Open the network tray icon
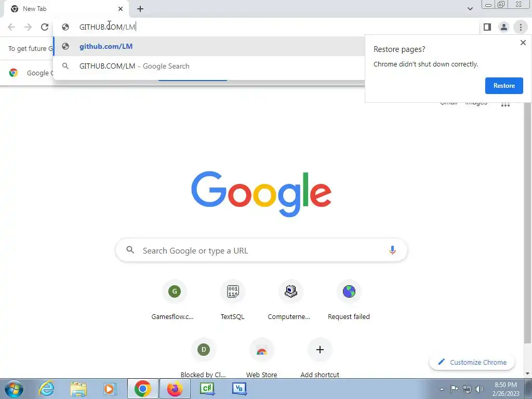This screenshot has width=532, height=399. tap(467, 389)
